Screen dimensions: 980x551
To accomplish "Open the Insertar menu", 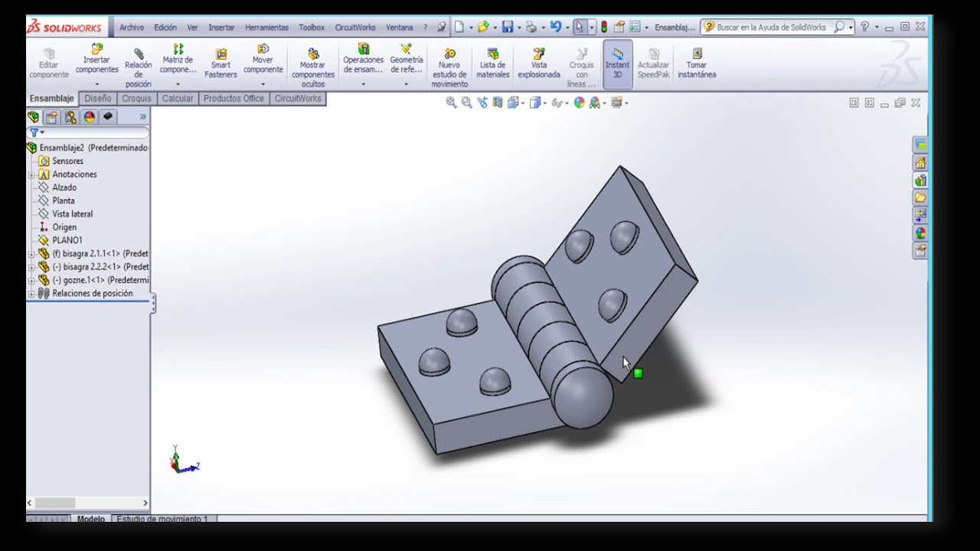I will [x=222, y=28].
